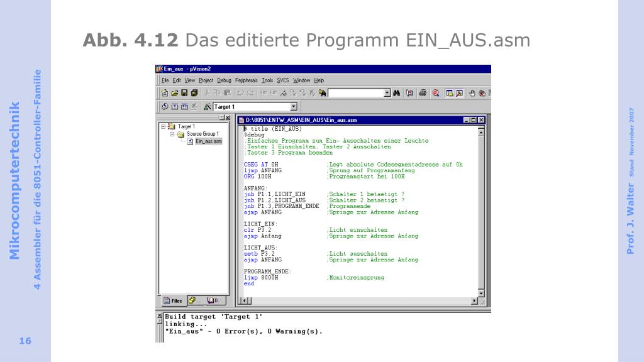Click editor vertical scrollbar up arrow
Viewport: 644px width, 362px height.
[x=481, y=133]
